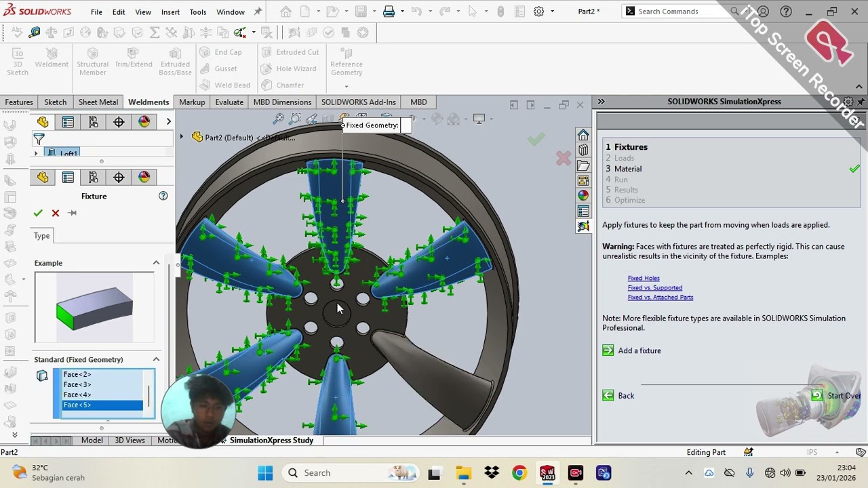
Task: Open the Appearances task pane icon
Action: click(x=583, y=195)
